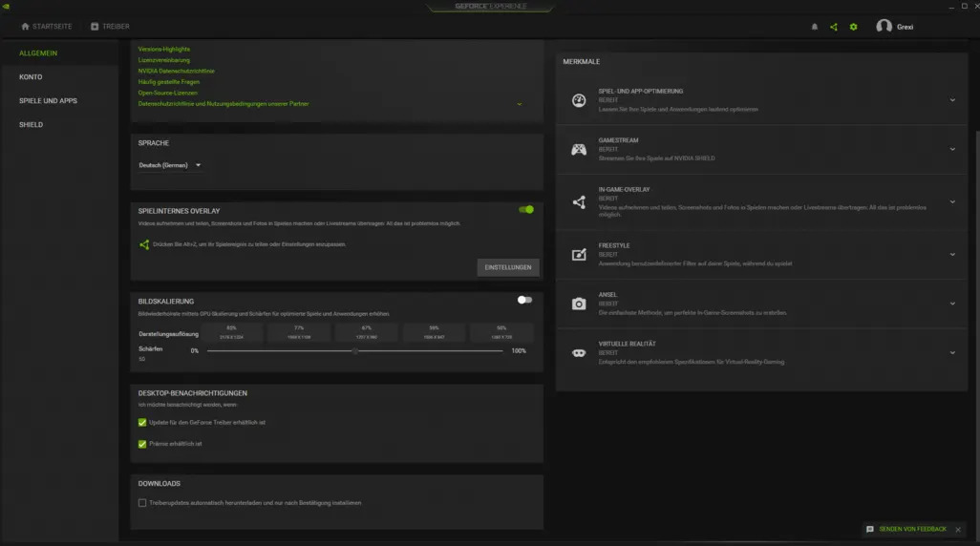The width and height of the screenshot is (980, 546).
Task: Open the Einstellungen overlay settings button
Action: [508, 267]
